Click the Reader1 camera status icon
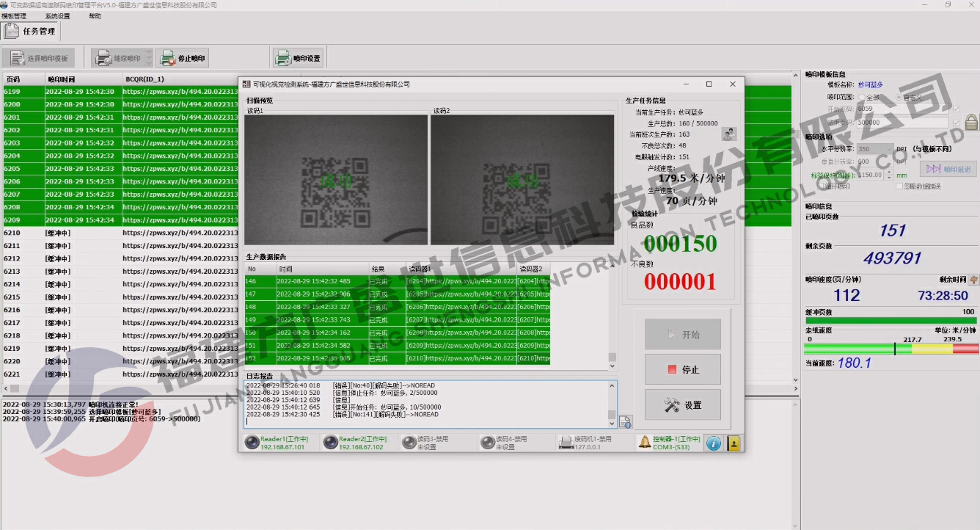Image resolution: width=980 pixels, height=530 pixels. (252, 443)
